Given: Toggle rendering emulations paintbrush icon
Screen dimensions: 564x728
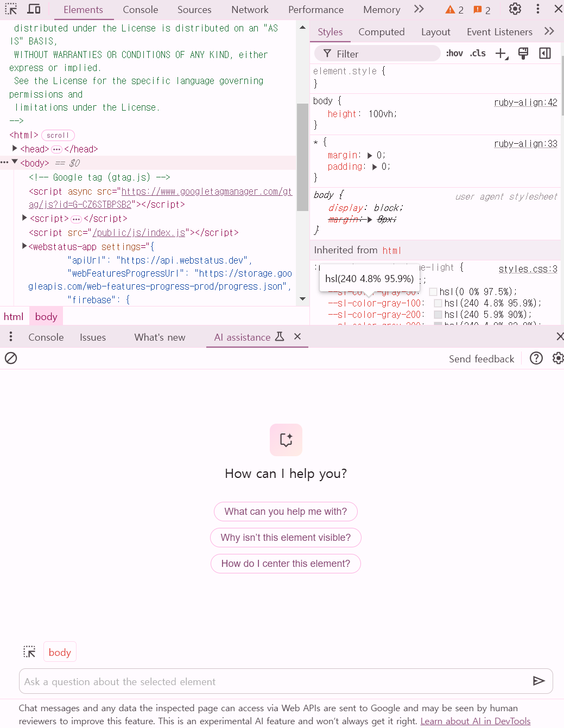Looking at the screenshot, I should click(523, 53).
